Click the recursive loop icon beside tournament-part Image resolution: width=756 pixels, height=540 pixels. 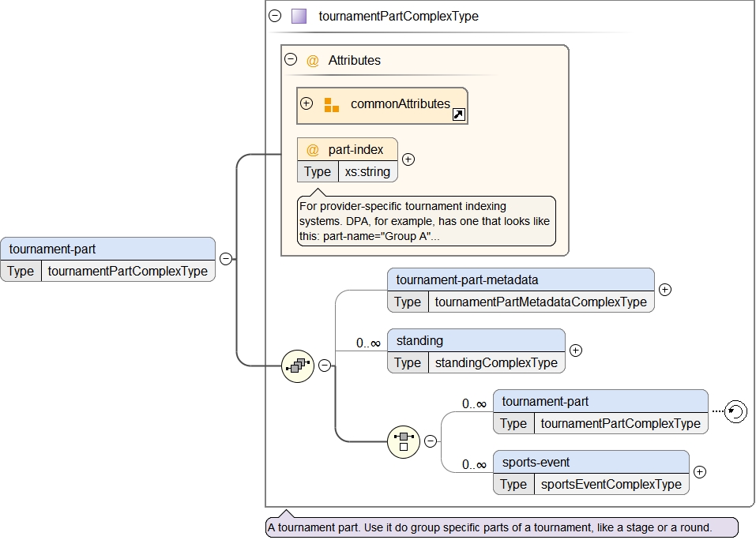coord(735,411)
